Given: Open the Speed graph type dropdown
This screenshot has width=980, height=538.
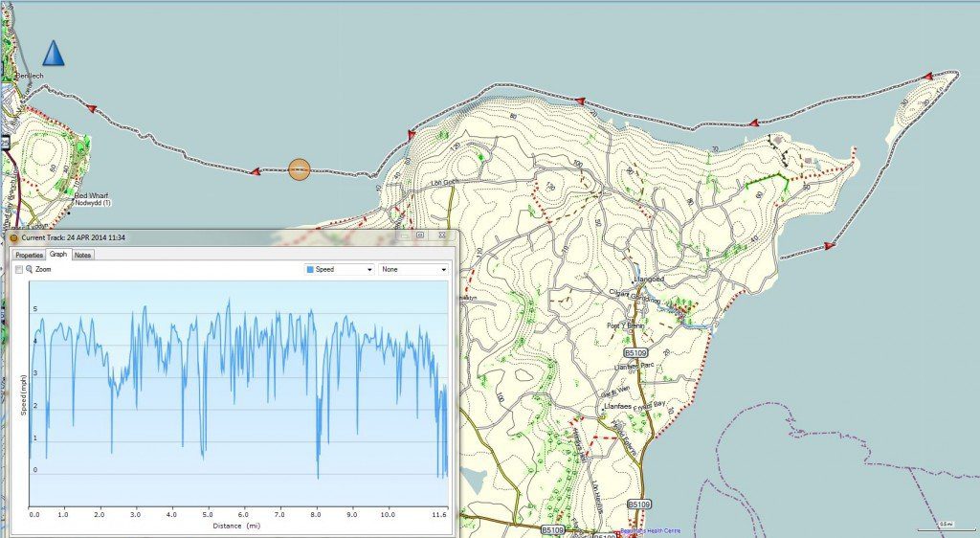Looking at the screenshot, I should point(339,270).
